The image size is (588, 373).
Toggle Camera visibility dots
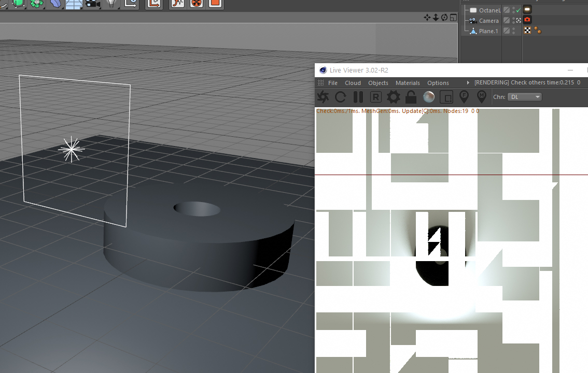pyautogui.click(x=513, y=21)
